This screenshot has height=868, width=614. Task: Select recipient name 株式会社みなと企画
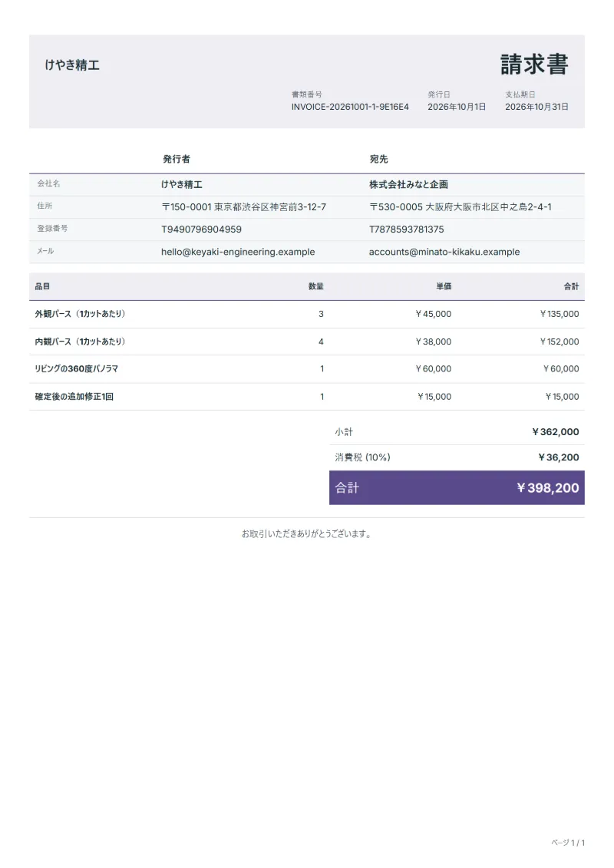(x=408, y=185)
